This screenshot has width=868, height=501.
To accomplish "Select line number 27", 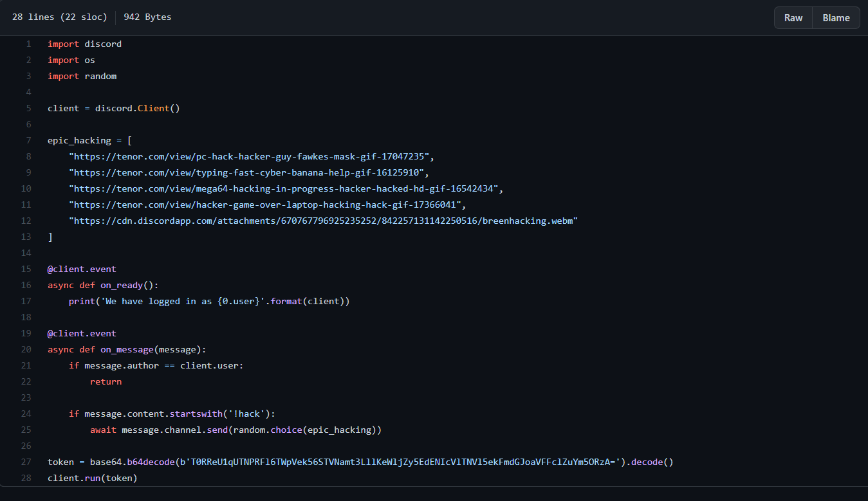I will click(x=26, y=462).
